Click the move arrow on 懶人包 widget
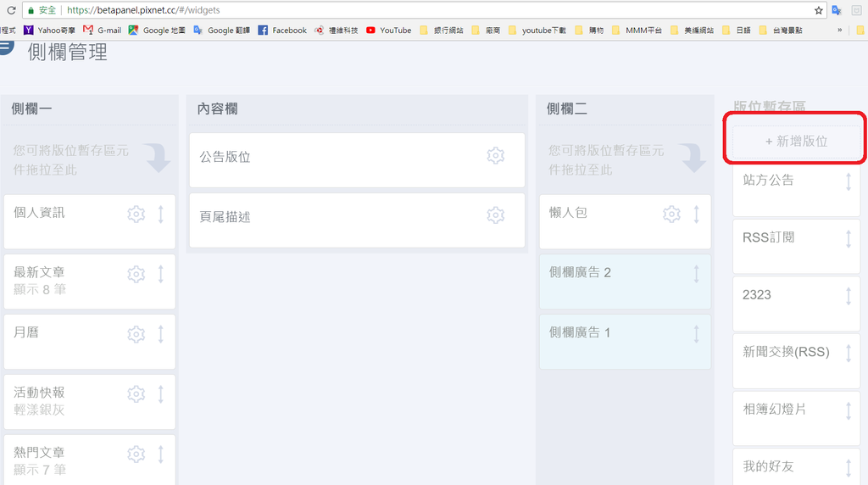The width and height of the screenshot is (868, 485). tap(697, 215)
